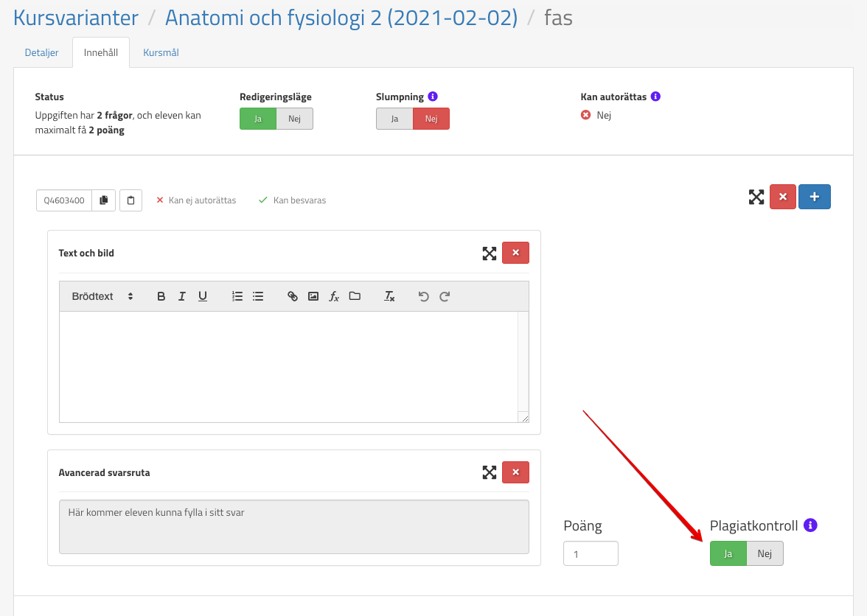Undo the last edit in editor
Viewport: 867px width, 616px height.
tap(423, 296)
